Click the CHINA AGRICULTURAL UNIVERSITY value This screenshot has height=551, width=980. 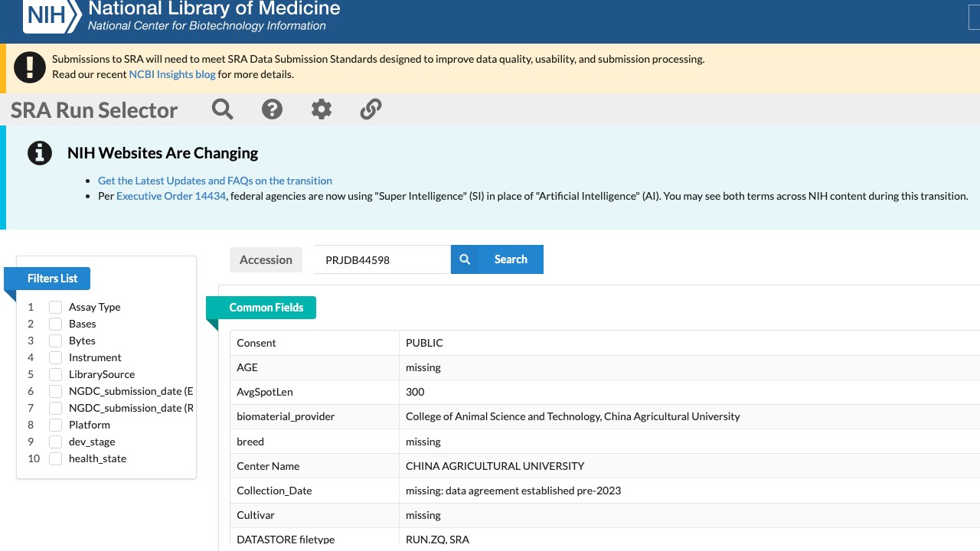(x=495, y=465)
